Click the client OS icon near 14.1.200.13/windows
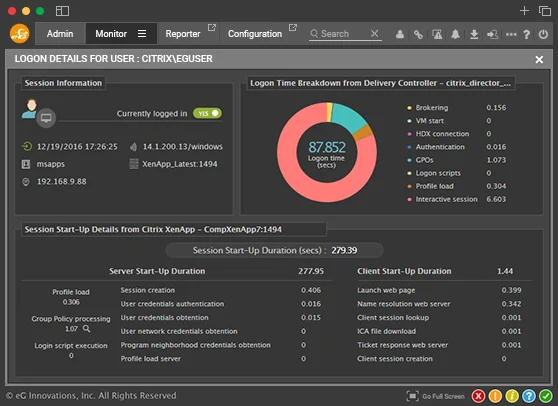The image size is (558, 406). (x=133, y=147)
